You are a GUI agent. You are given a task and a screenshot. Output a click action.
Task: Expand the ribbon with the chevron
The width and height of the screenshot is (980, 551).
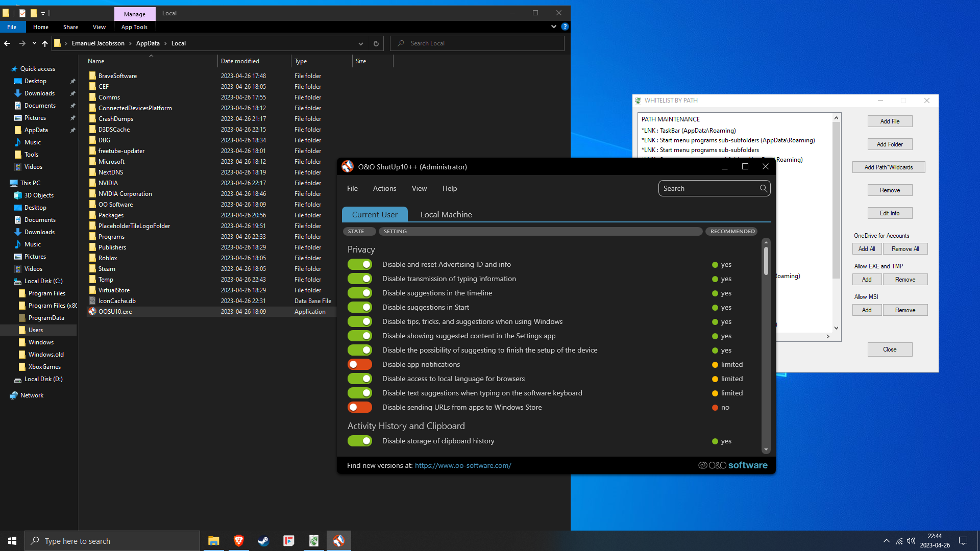[x=554, y=27]
